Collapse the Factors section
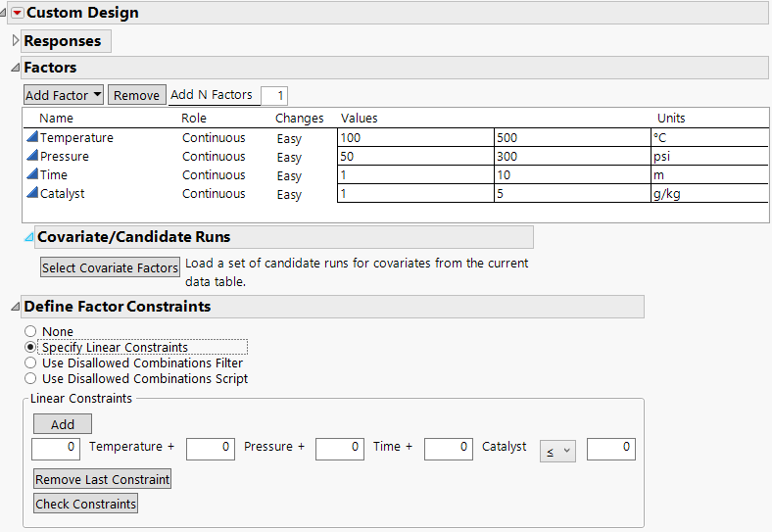This screenshot has width=772, height=532. [x=15, y=69]
